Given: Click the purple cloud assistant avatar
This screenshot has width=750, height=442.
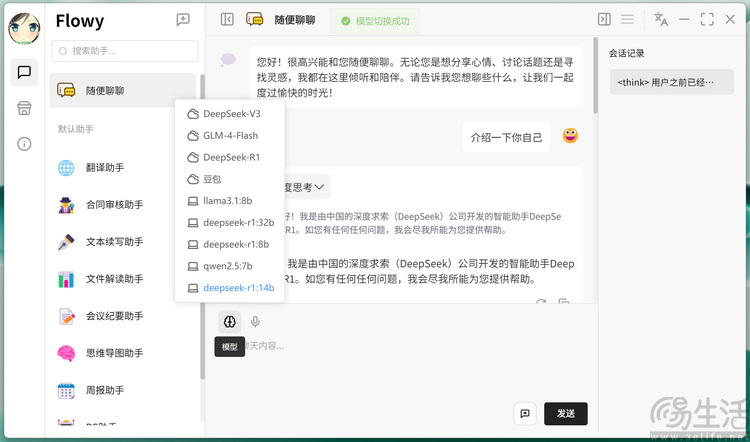Looking at the screenshot, I should pos(228,60).
